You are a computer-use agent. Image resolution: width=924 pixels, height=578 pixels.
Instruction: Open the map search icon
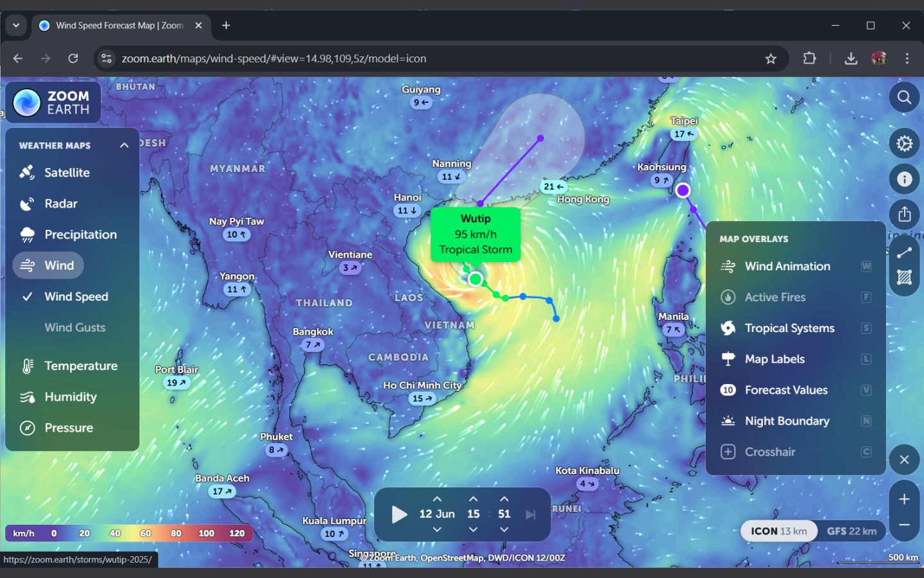pyautogui.click(x=904, y=98)
